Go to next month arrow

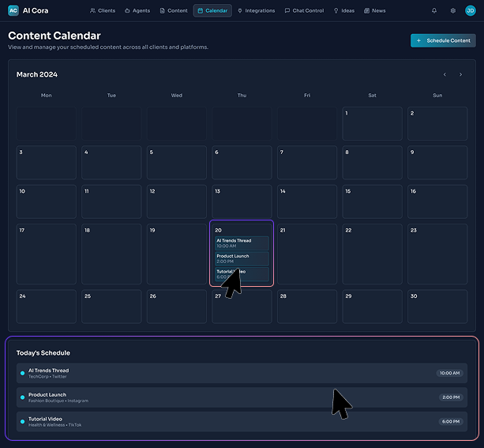coord(461,74)
